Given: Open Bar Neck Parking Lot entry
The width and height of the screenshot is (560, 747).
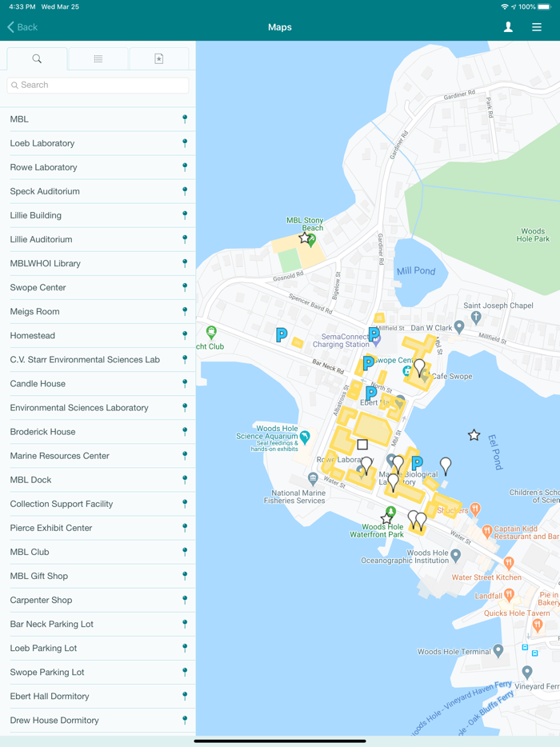Looking at the screenshot, I should pyautogui.click(x=98, y=624).
